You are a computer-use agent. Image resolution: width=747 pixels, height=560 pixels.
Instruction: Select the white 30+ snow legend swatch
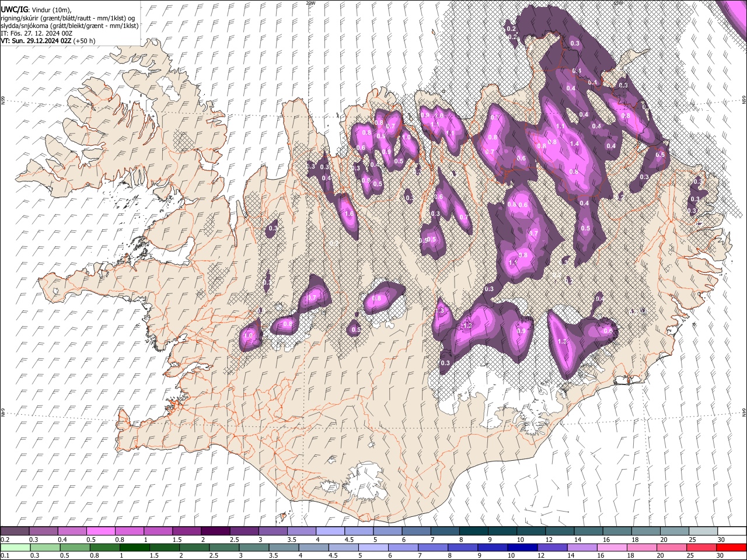pyautogui.click(x=732, y=531)
